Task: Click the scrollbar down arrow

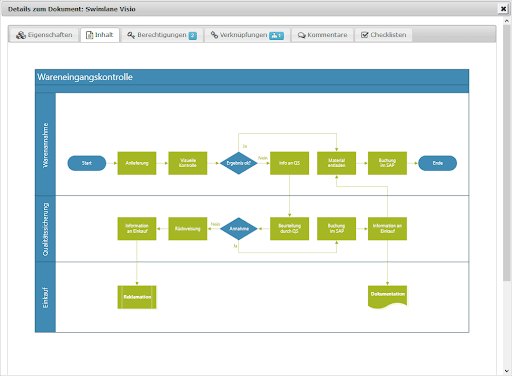Action: tap(507, 371)
